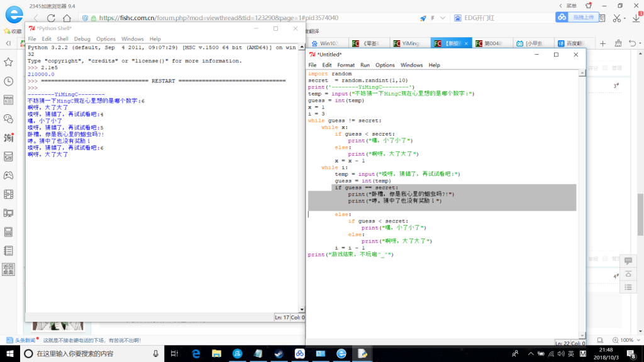Click the 3# post floor link
Image resolution: width=644 pixels, height=362 pixels.
pyautogui.click(x=616, y=85)
